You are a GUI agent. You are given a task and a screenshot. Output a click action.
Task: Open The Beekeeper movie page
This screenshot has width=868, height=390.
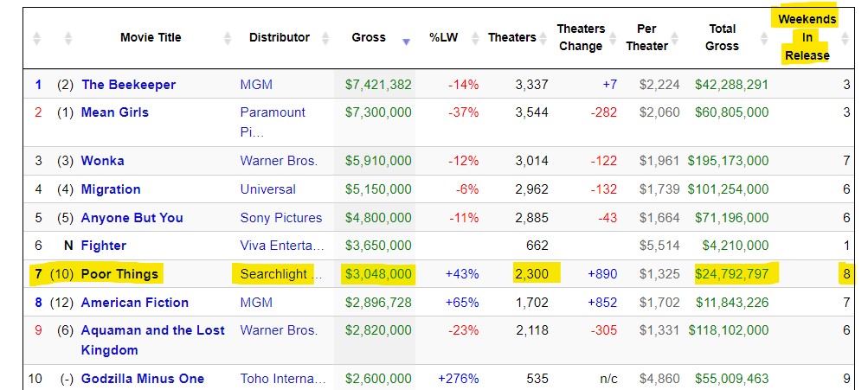click(128, 85)
